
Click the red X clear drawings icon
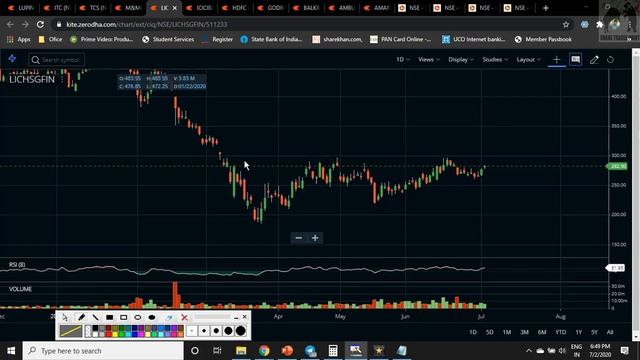coord(184,317)
